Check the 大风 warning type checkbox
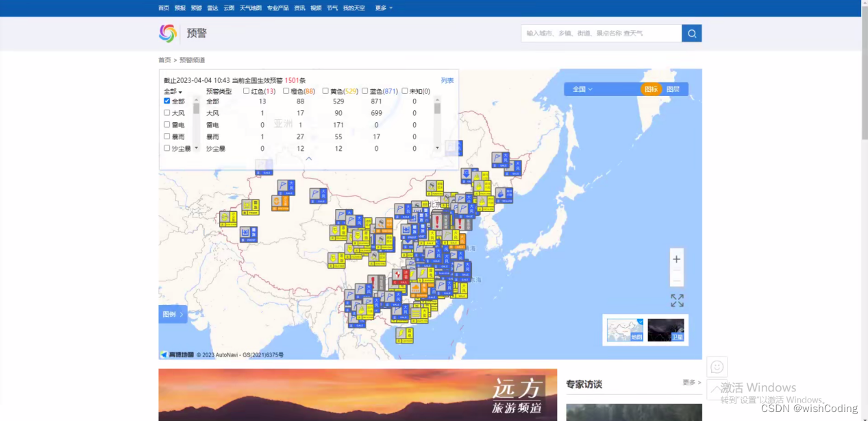This screenshot has height=421, width=868. tap(166, 112)
